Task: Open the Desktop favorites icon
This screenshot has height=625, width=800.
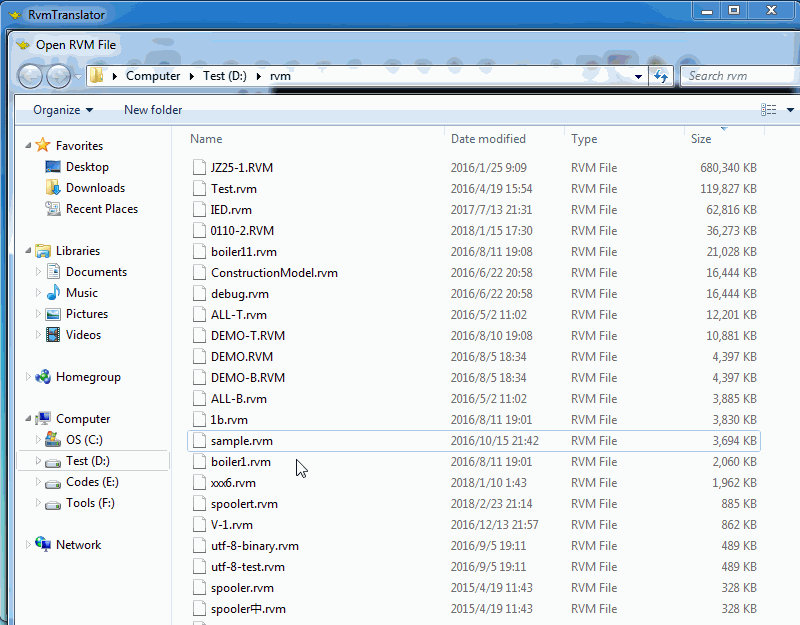Action: click(x=53, y=167)
